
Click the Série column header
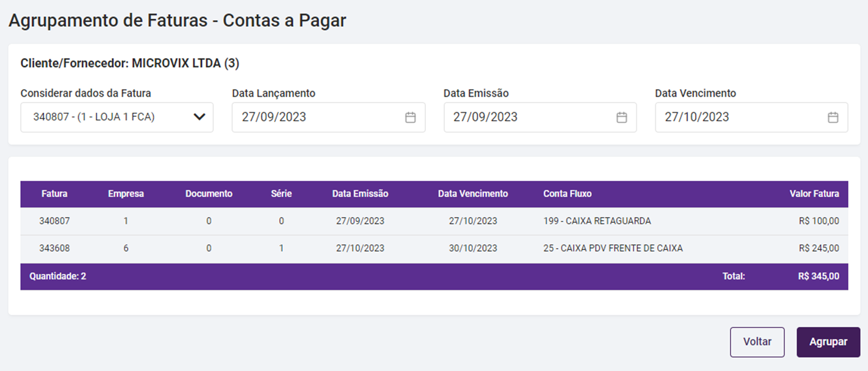[281, 194]
